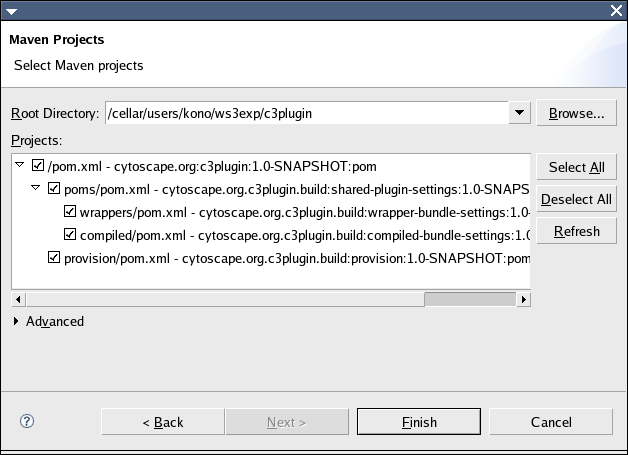628x455 pixels.
Task: Cancel the Maven import wizard
Action: click(550, 422)
